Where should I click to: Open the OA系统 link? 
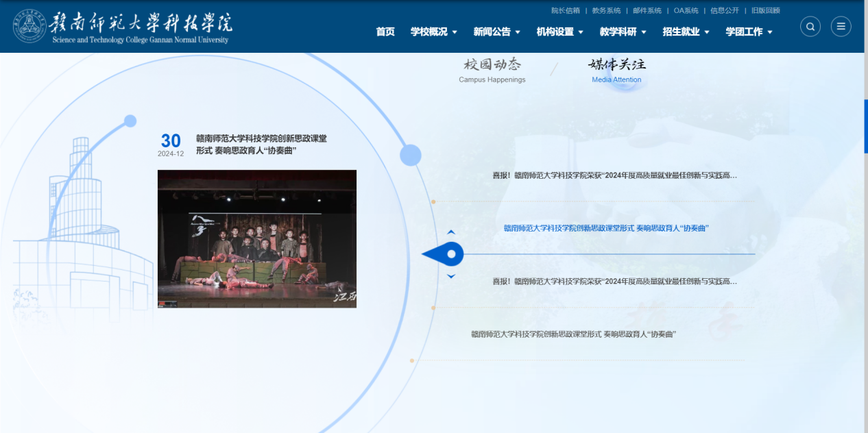click(x=686, y=10)
